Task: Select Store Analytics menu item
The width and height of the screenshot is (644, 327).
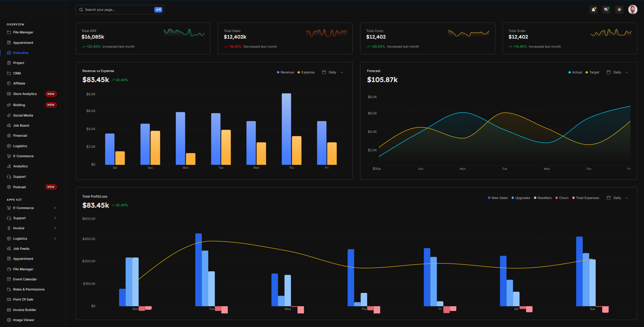Action: (x=25, y=94)
